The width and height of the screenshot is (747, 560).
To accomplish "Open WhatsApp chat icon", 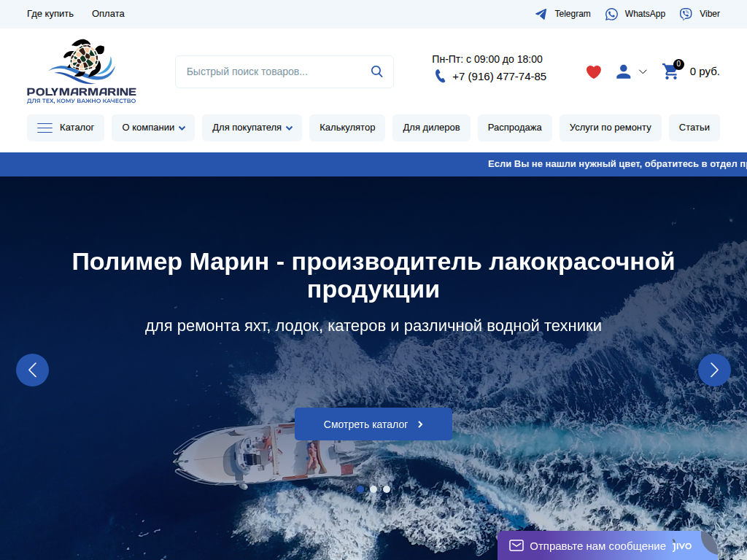I will (x=611, y=13).
